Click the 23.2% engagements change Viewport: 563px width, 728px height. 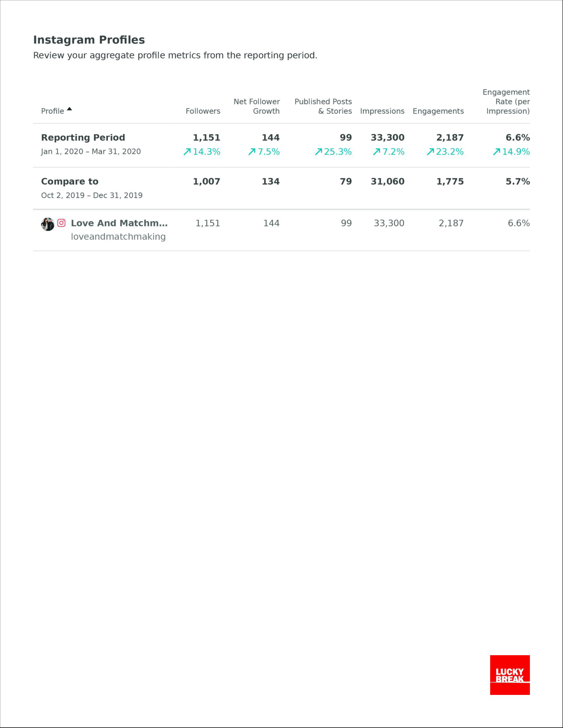(x=450, y=152)
